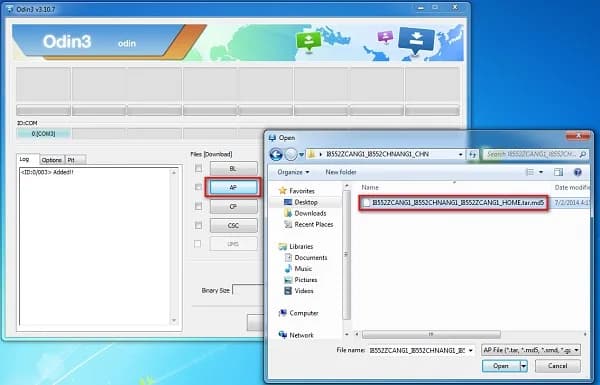
Task: Click the CP file button
Action: pos(233,207)
